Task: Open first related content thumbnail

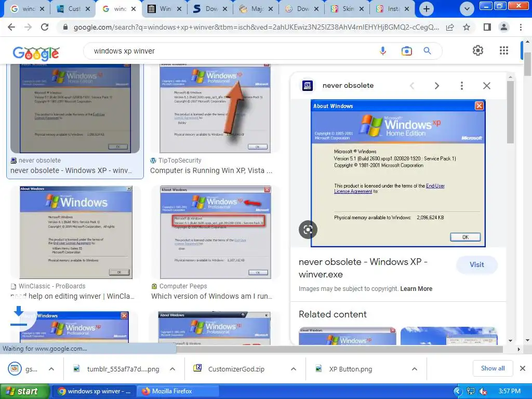Action: point(348,336)
